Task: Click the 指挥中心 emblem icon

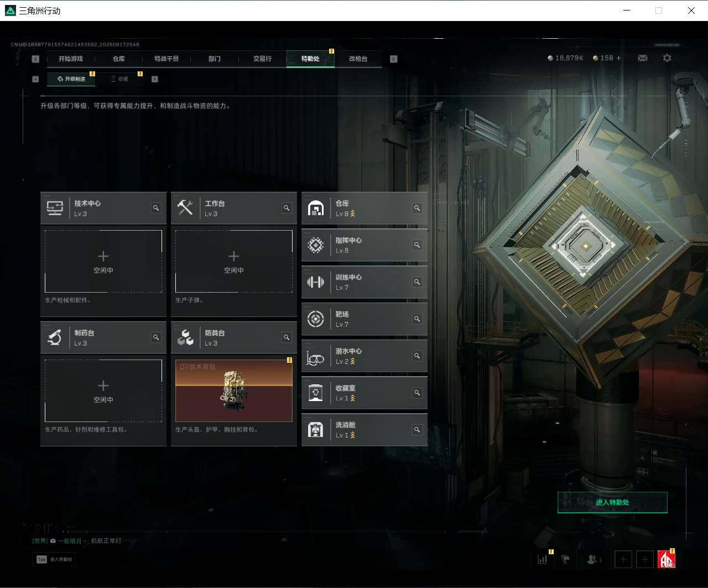Action: (x=315, y=245)
